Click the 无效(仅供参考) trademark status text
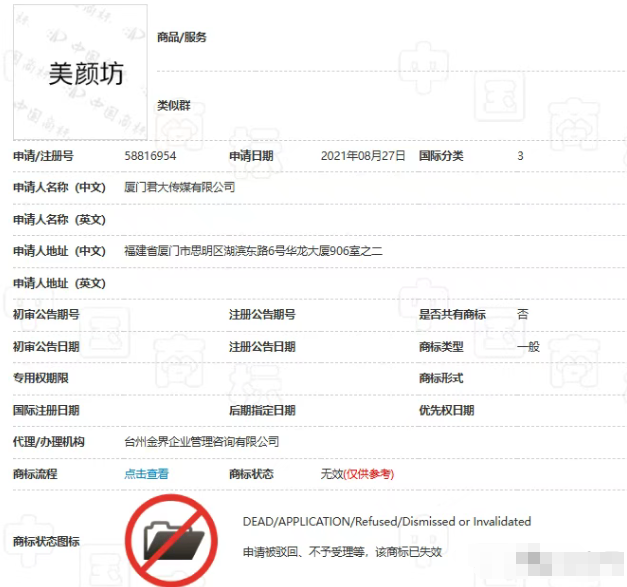627x587 pixels. coord(357,474)
